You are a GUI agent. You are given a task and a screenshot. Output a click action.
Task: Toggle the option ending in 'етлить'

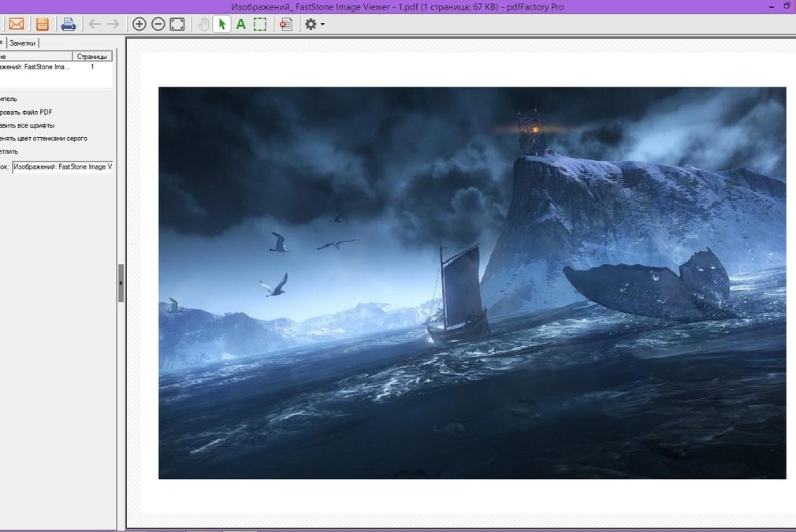click(9, 152)
